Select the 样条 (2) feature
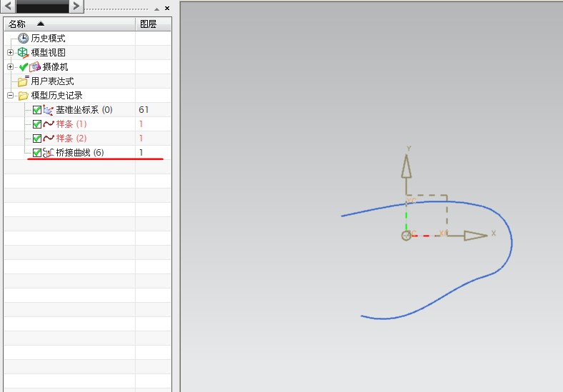The height and width of the screenshot is (392, 563). coord(71,139)
